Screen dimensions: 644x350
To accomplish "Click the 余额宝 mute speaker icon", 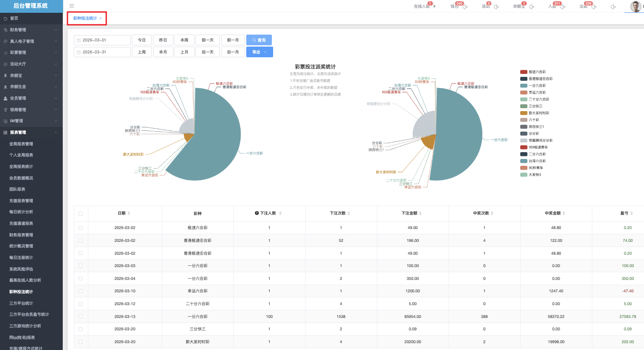I will coord(532,7).
